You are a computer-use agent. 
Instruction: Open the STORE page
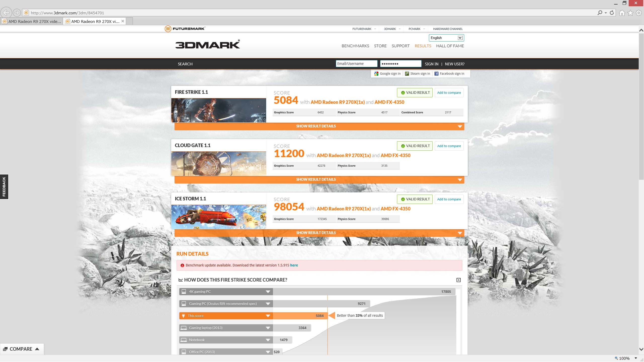tap(380, 46)
